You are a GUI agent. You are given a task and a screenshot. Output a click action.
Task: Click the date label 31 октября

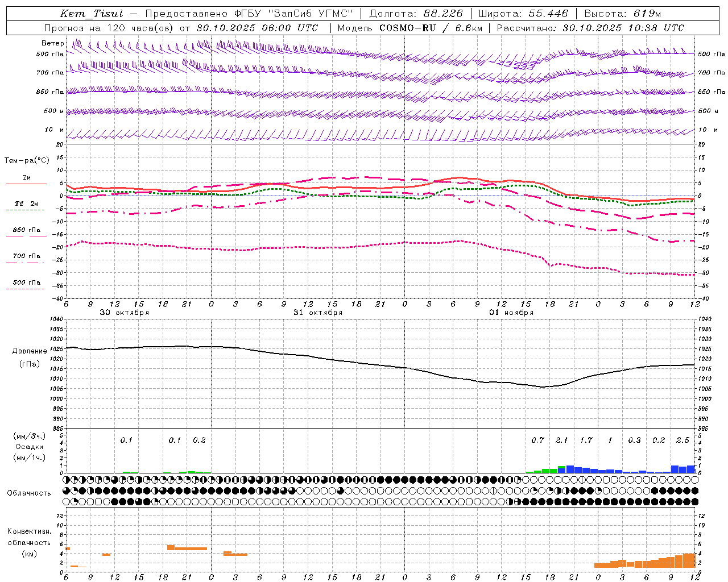point(318,312)
